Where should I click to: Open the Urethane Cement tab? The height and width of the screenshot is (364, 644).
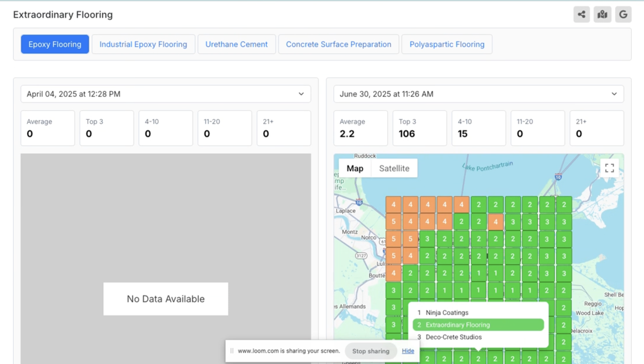tap(236, 44)
